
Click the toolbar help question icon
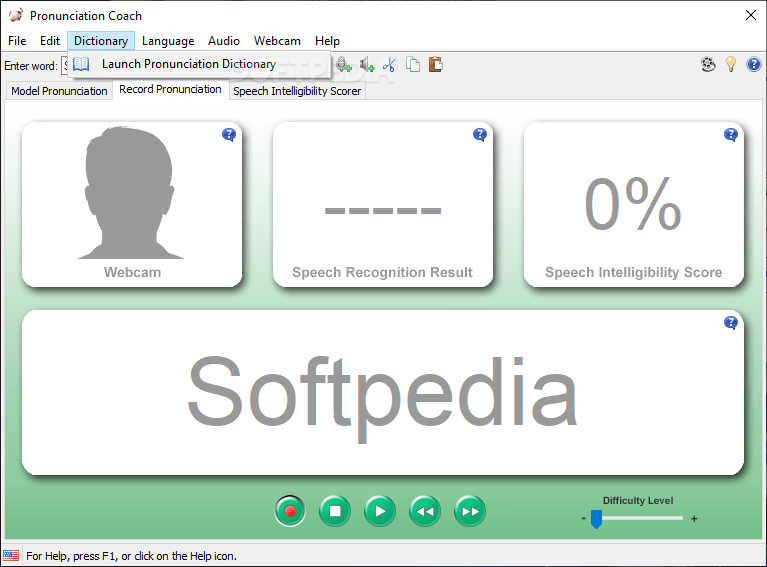click(753, 65)
